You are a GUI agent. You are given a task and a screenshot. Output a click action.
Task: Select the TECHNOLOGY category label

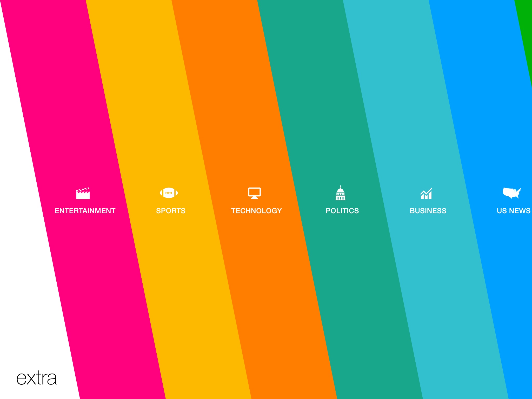pyautogui.click(x=256, y=211)
